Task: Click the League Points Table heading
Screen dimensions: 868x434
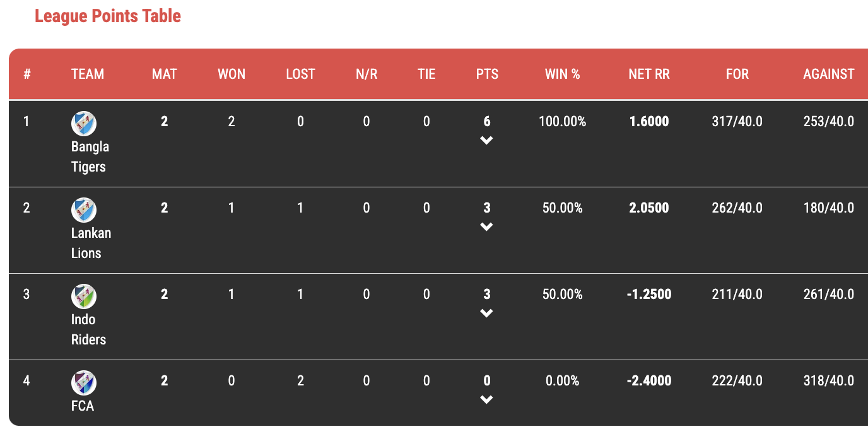Action: click(108, 16)
